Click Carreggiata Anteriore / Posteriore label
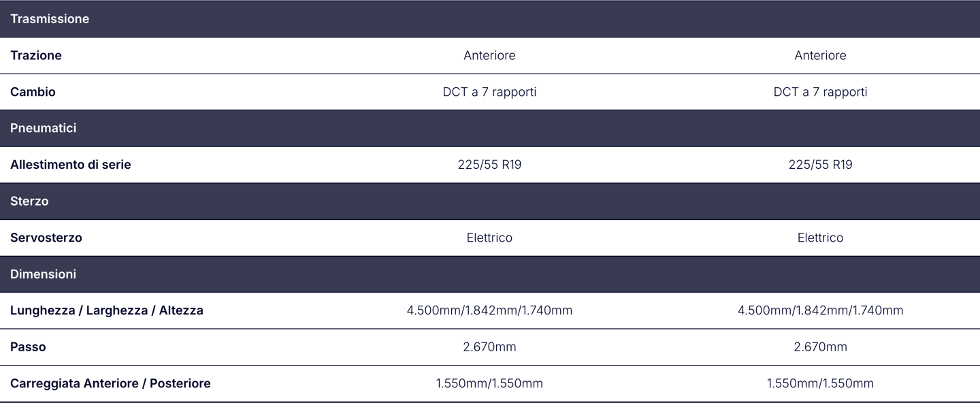The width and height of the screenshot is (980, 403). coord(110,383)
